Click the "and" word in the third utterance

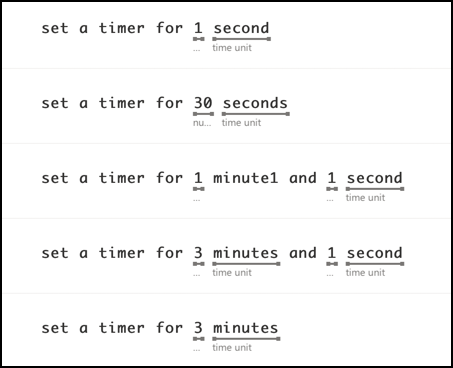(303, 178)
